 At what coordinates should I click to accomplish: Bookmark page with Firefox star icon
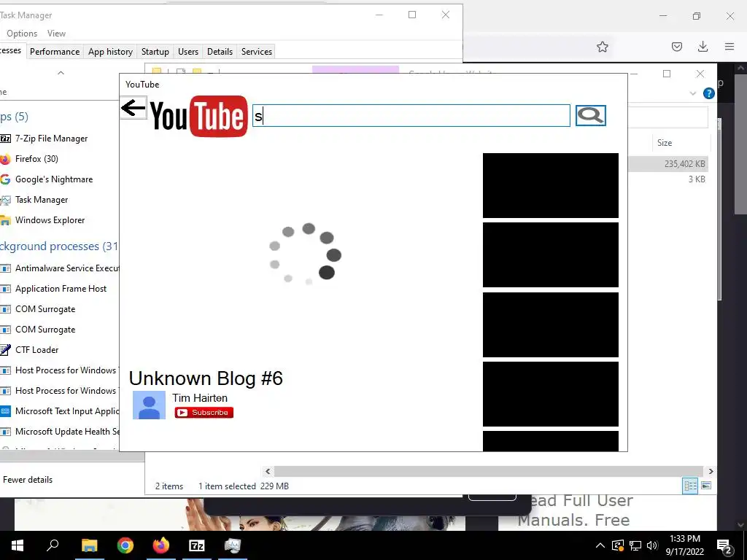tap(602, 47)
